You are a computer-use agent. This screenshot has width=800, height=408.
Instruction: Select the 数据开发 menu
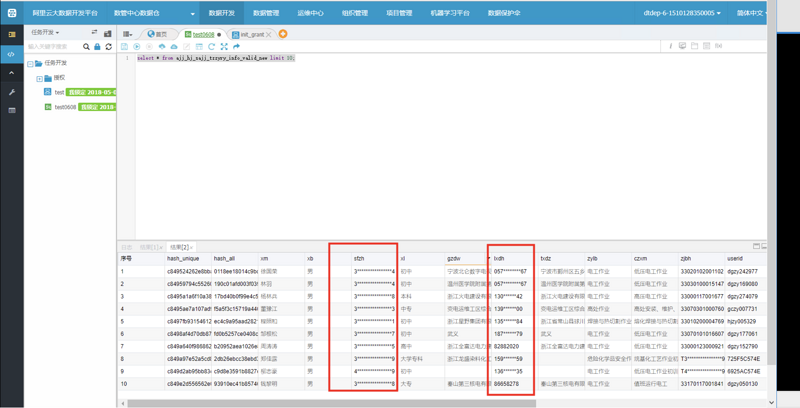pos(222,13)
